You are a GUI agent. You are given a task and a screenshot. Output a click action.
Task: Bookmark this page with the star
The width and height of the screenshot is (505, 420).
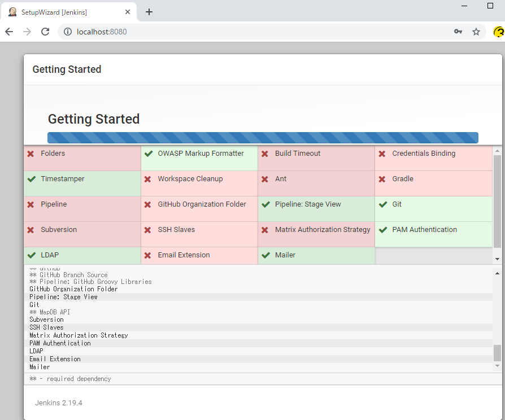476,32
